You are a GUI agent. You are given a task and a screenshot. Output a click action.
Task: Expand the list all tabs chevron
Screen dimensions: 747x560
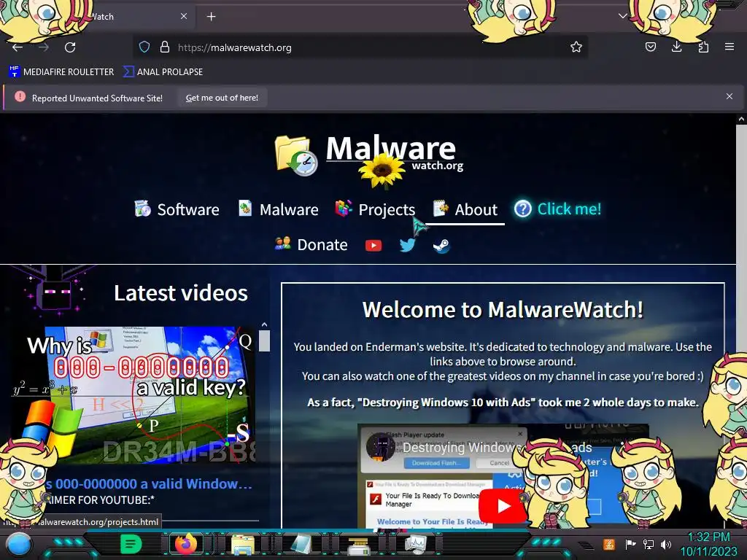click(623, 16)
